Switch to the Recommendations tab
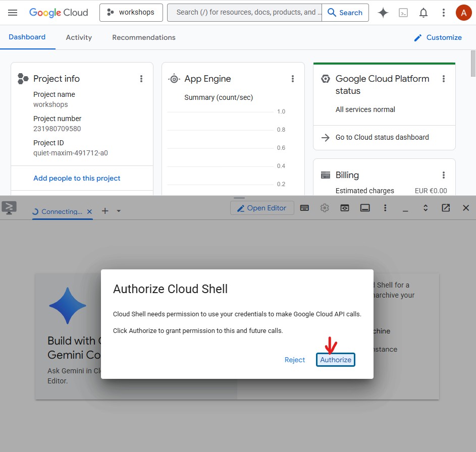 pyautogui.click(x=144, y=37)
